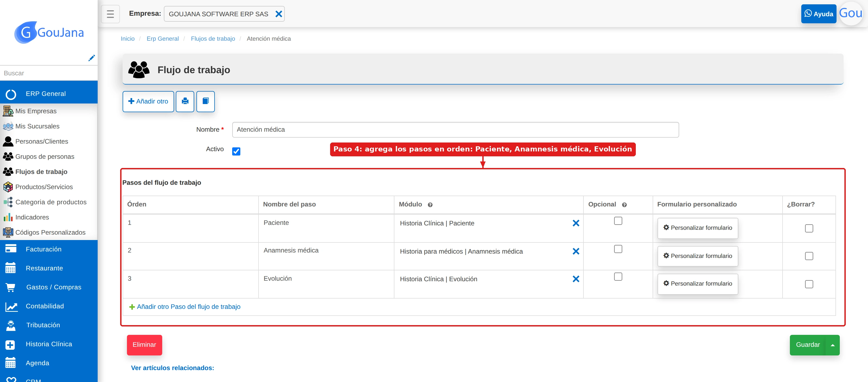The height and width of the screenshot is (382, 868).
Task: Expand the Guardar button dropdown arrow
Action: tap(833, 345)
